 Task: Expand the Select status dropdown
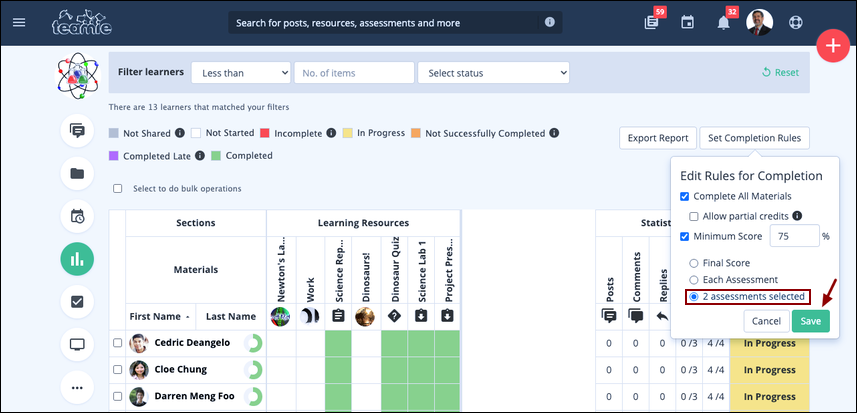pyautogui.click(x=494, y=73)
